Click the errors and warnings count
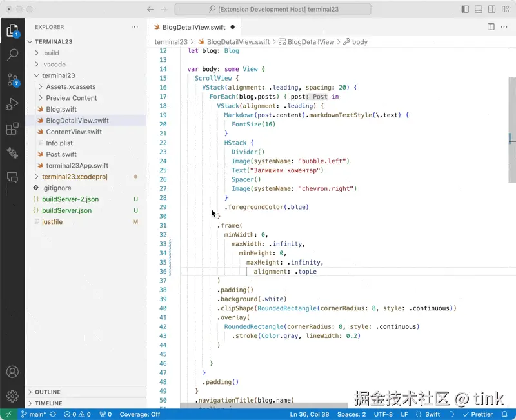This screenshot has width=516, height=420. coord(77,414)
